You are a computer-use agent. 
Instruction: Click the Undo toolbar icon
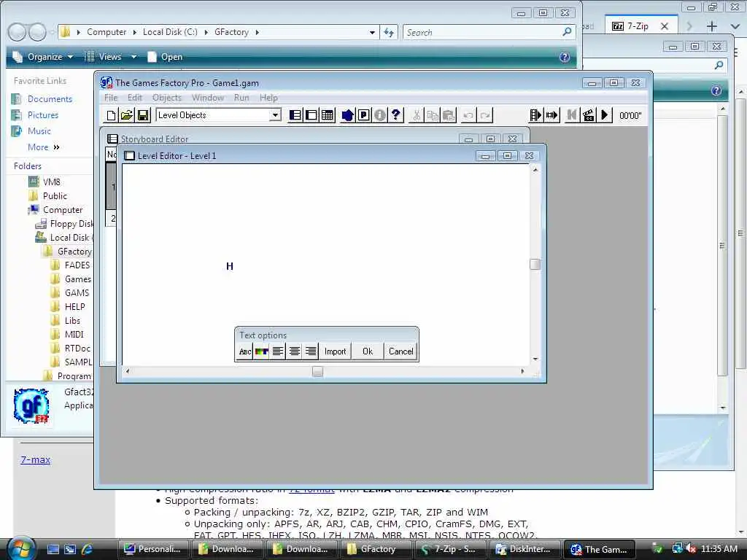tap(469, 115)
